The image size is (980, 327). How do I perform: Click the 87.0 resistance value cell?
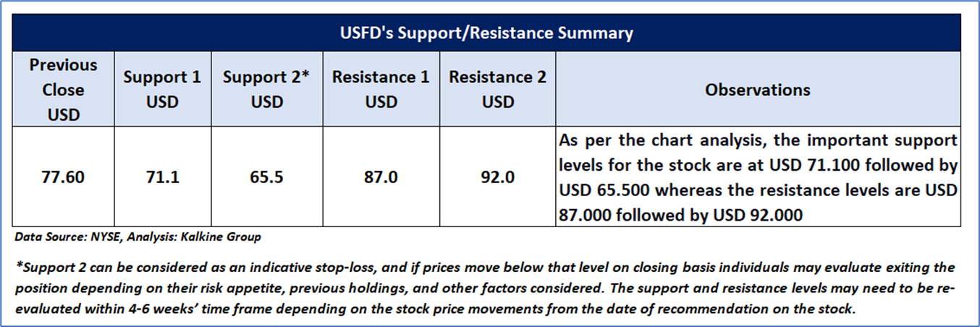[x=381, y=177]
